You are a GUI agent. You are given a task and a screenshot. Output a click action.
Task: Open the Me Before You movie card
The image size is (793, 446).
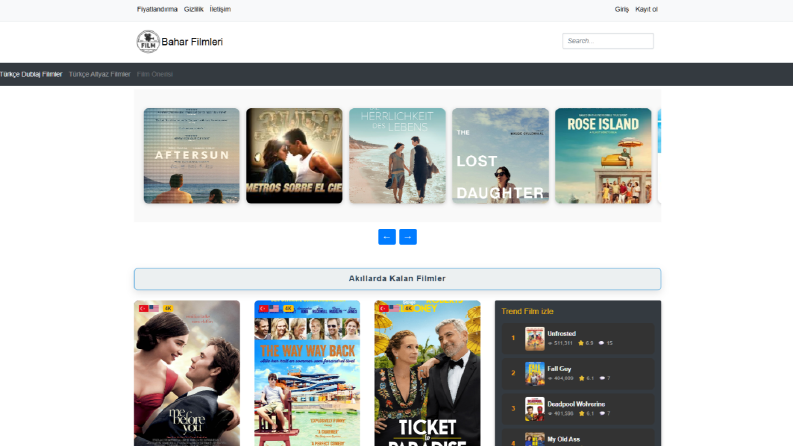coord(187,373)
